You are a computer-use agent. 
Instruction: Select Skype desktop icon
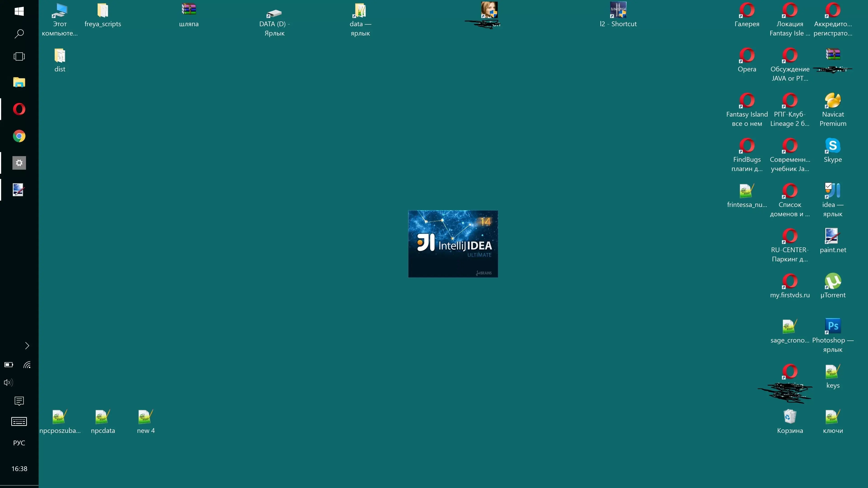click(x=833, y=150)
